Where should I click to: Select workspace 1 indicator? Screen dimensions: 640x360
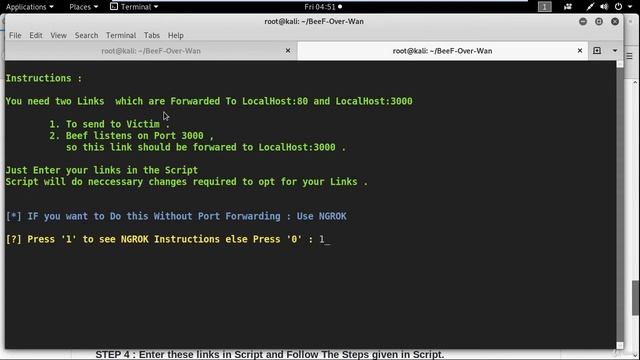point(544,7)
